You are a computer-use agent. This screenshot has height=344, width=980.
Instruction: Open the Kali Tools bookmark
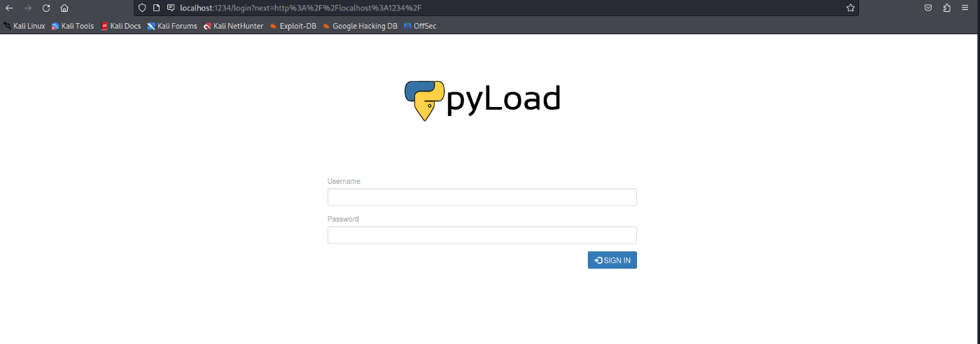73,26
